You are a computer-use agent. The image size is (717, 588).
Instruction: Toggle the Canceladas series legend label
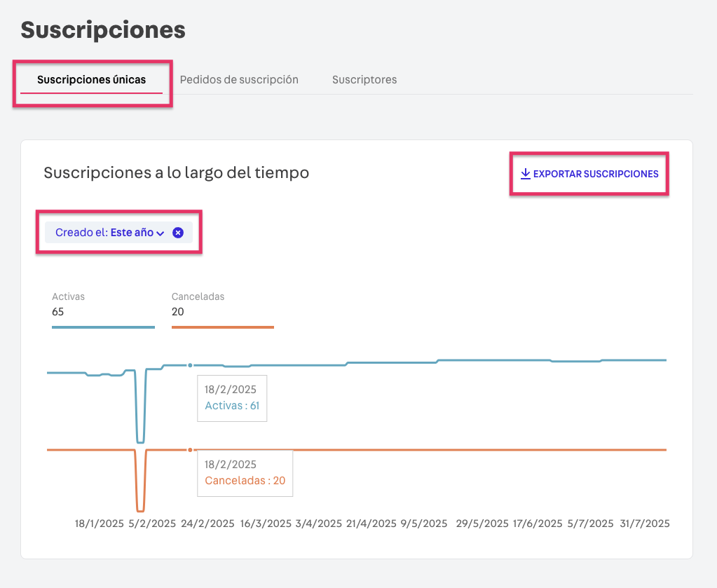[198, 296]
